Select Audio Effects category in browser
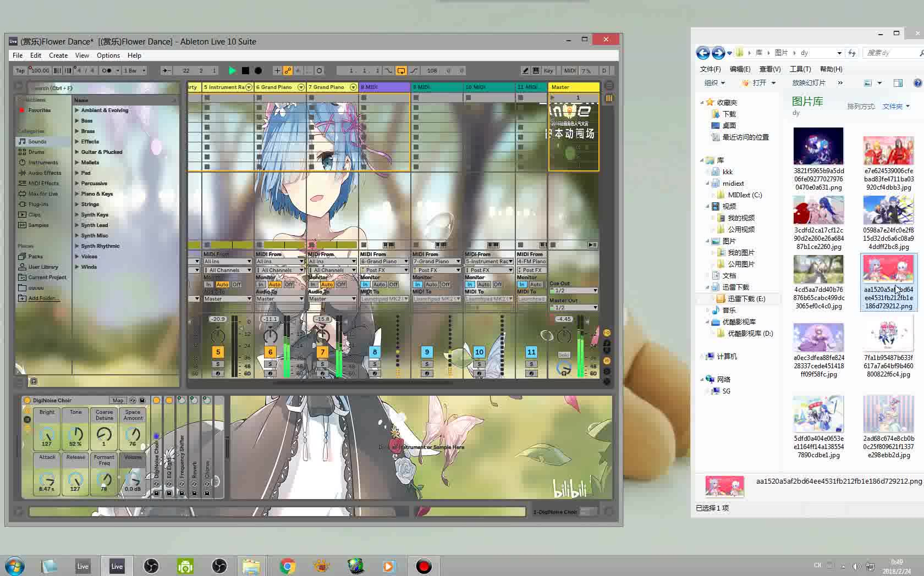 coord(45,173)
